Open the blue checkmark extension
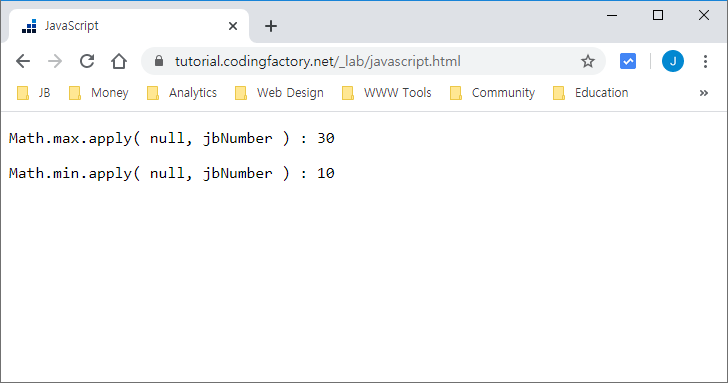Viewport: 728px width, 383px height. point(628,61)
